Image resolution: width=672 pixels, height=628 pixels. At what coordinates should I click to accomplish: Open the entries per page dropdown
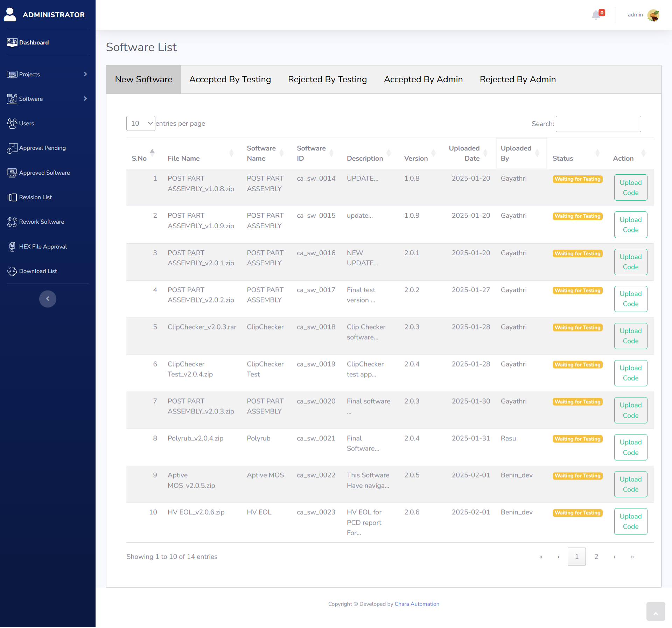(x=141, y=124)
